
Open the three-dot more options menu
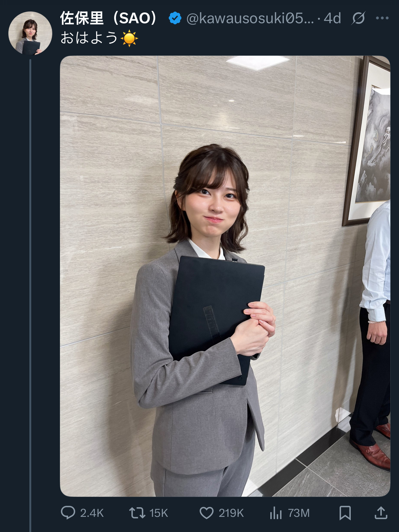click(x=382, y=18)
